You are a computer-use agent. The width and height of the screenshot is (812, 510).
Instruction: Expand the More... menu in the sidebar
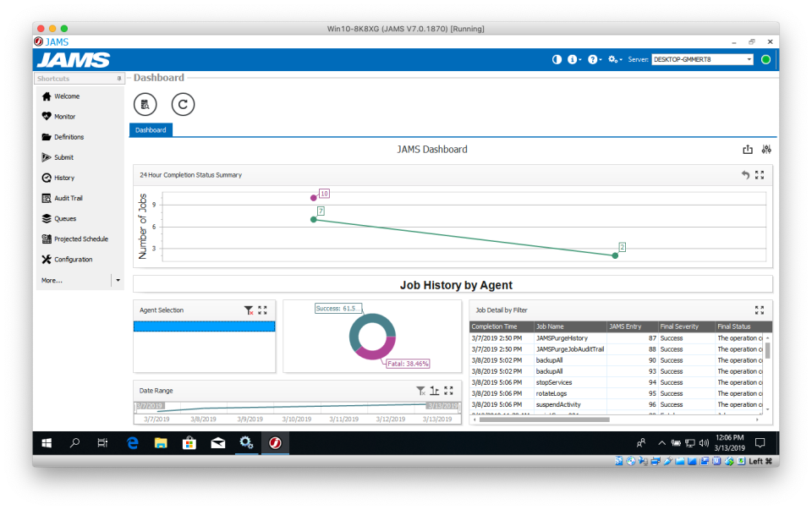click(51, 279)
